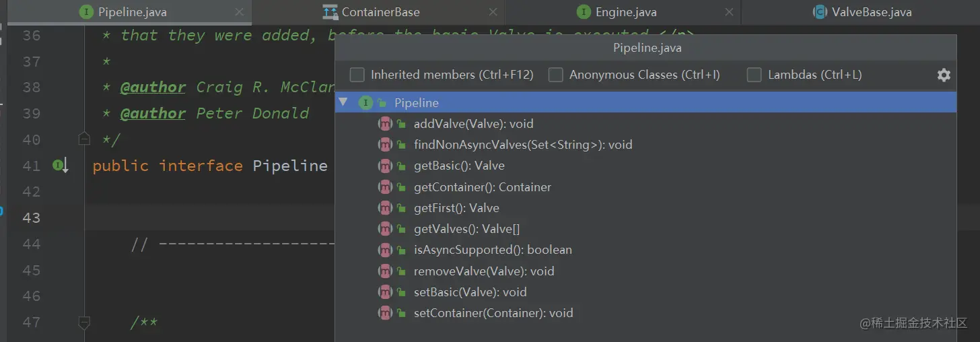This screenshot has height=342, width=980.
Task: Select setContainer(Container): void method
Action: point(493,312)
